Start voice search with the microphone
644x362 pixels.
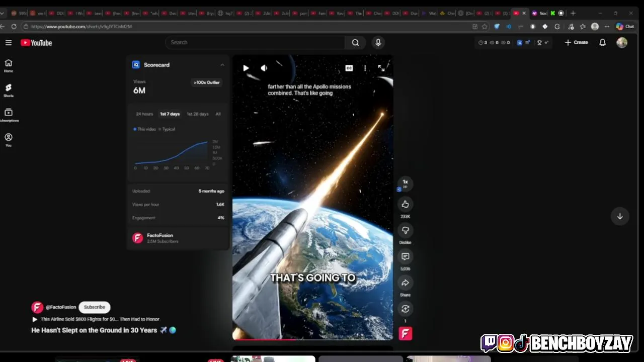378,43
